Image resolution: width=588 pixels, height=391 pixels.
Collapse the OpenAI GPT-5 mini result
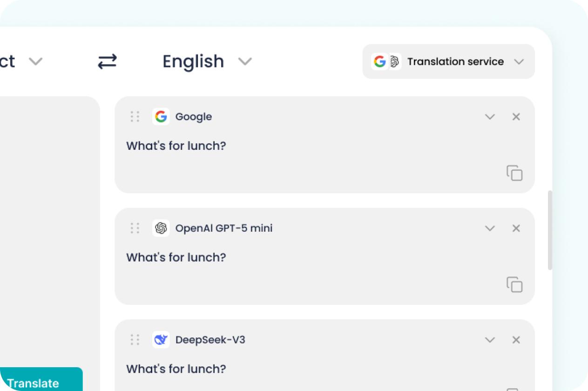pos(490,228)
